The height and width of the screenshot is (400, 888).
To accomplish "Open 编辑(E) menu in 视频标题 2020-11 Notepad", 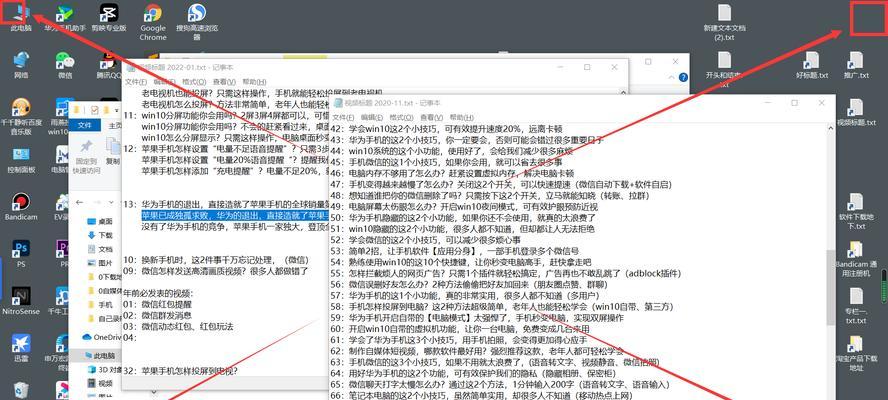I will [370, 117].
